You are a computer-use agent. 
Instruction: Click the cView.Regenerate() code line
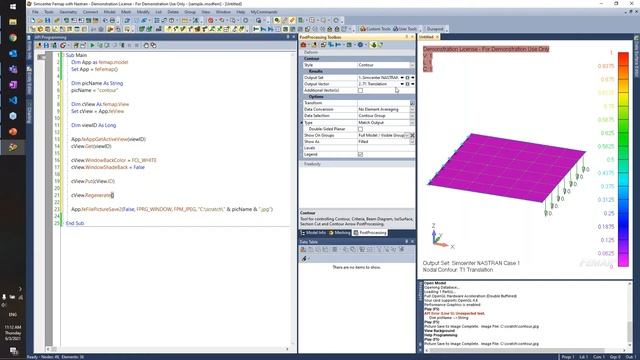click(93, 195)
